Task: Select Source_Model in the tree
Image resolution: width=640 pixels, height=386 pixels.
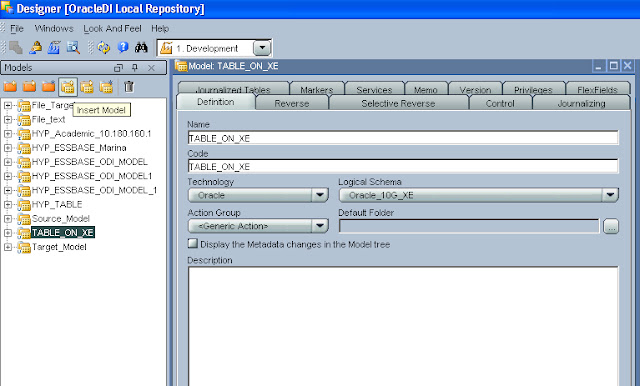Action: (x=61, y=219)
